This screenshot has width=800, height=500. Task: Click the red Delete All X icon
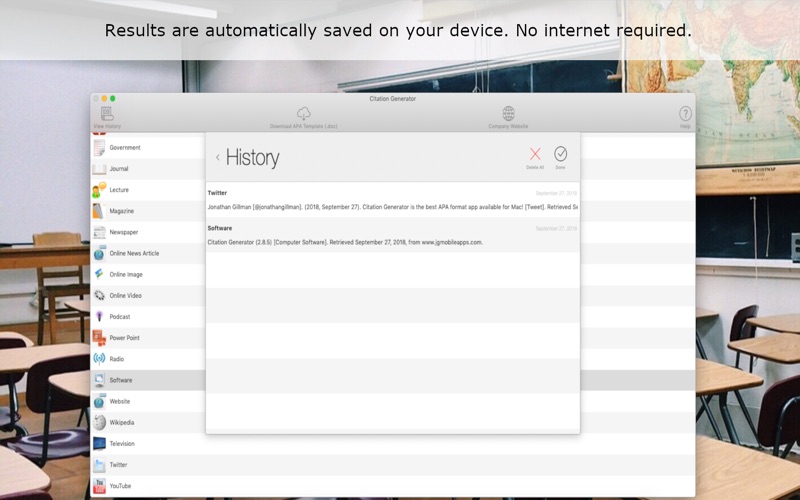tap(535, 154)
